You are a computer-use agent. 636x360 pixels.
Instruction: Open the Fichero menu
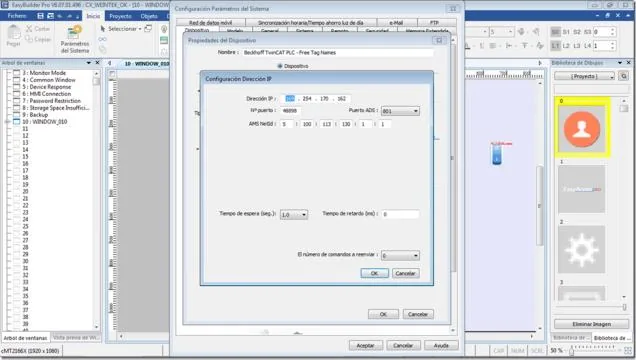coord(17,16)
